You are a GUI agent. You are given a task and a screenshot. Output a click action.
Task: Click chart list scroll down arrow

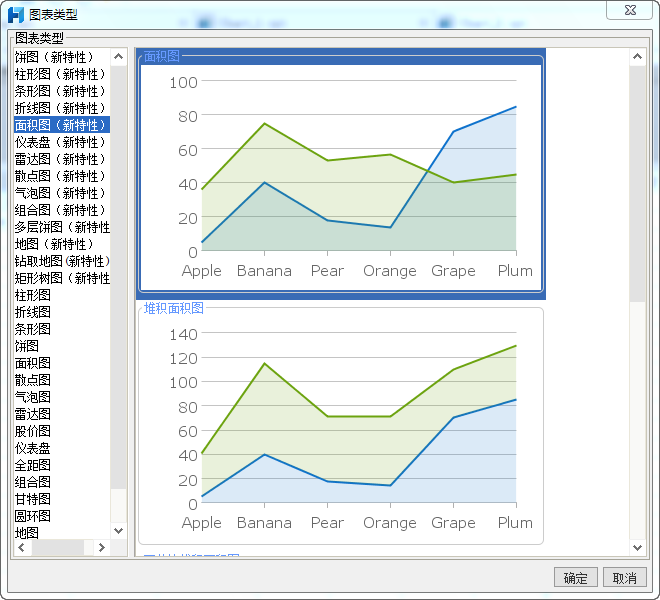[119, 531]
